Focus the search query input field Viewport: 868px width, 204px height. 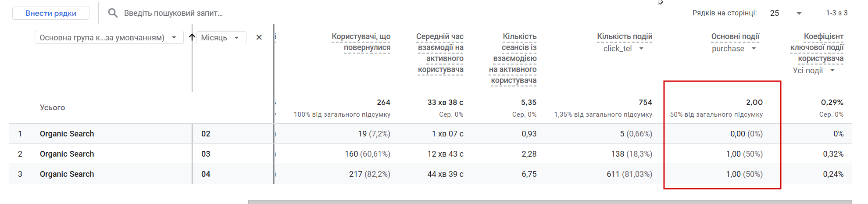[263, 13]
